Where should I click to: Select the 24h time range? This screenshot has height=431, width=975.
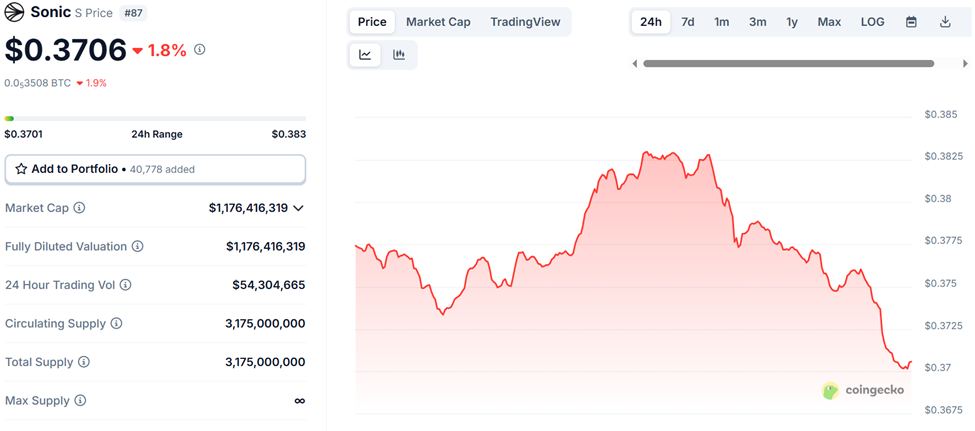[651, 22]
